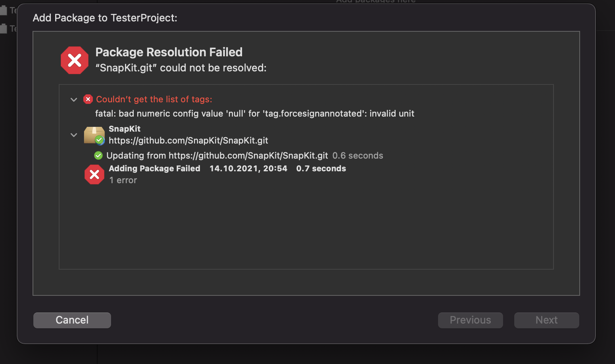Click the "1 error" summary text
This screenshot has width=615, height=364.
point(123,180)
